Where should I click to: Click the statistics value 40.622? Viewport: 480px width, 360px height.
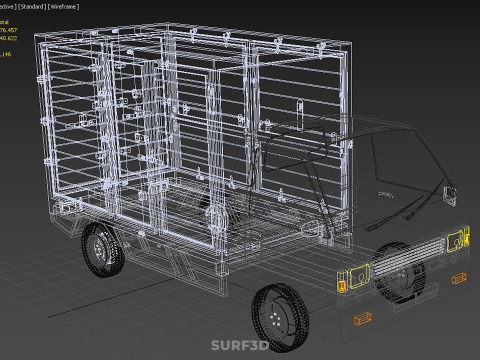point(8,38)
